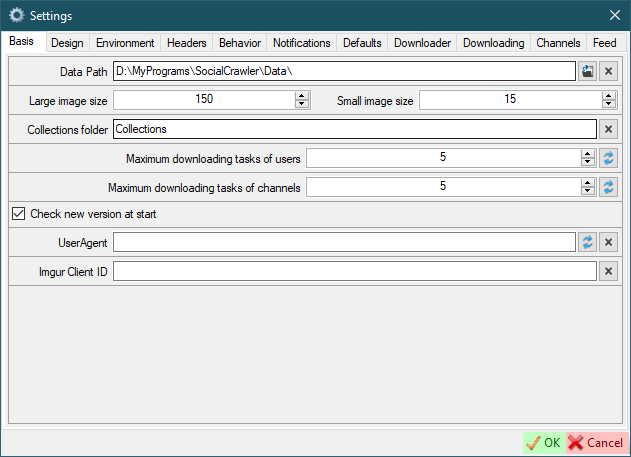
Task: Toggle Check new version at start
Action: [18, 214]
